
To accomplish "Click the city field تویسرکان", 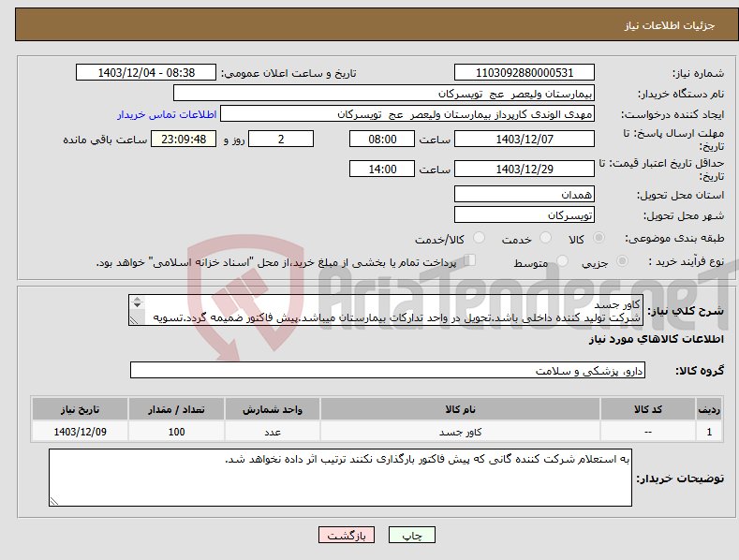I will (525, 215).
